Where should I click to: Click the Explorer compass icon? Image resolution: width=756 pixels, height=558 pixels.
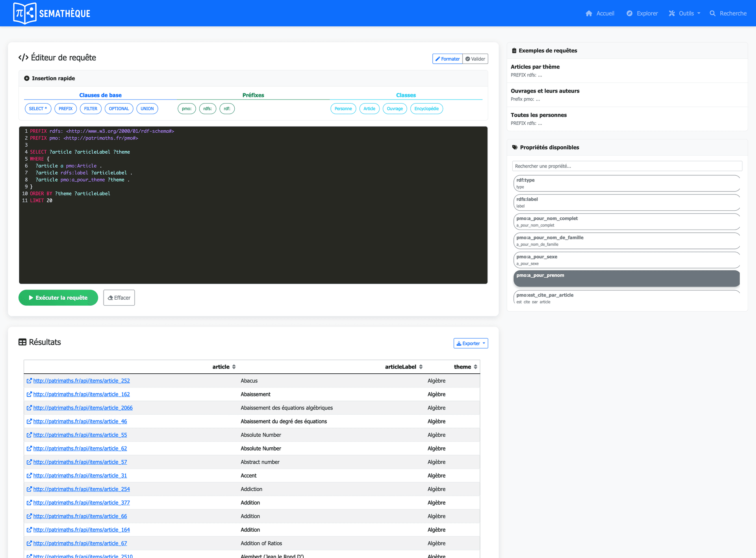click(629, 13)
